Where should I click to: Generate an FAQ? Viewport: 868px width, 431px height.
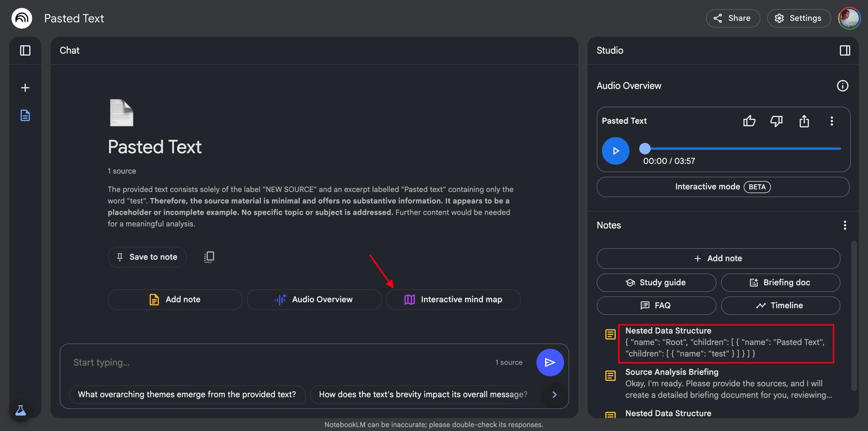pyautogui.click(x=656, y=306)
